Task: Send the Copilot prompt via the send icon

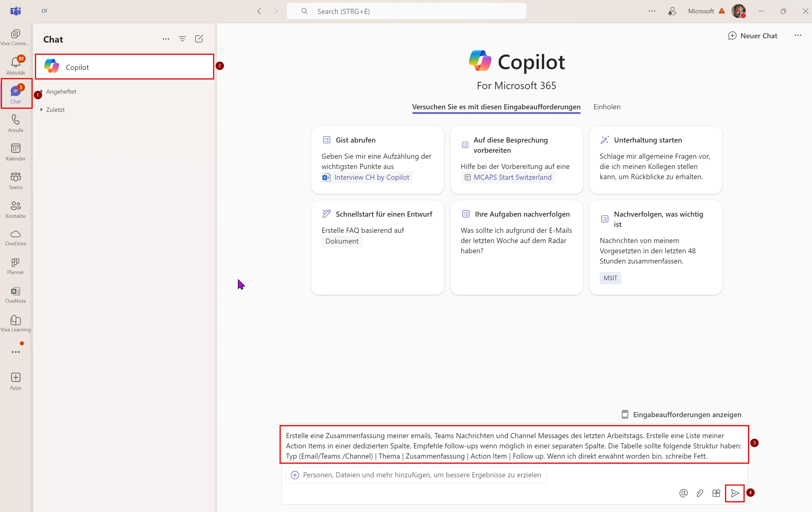Action: click(735, 493)
